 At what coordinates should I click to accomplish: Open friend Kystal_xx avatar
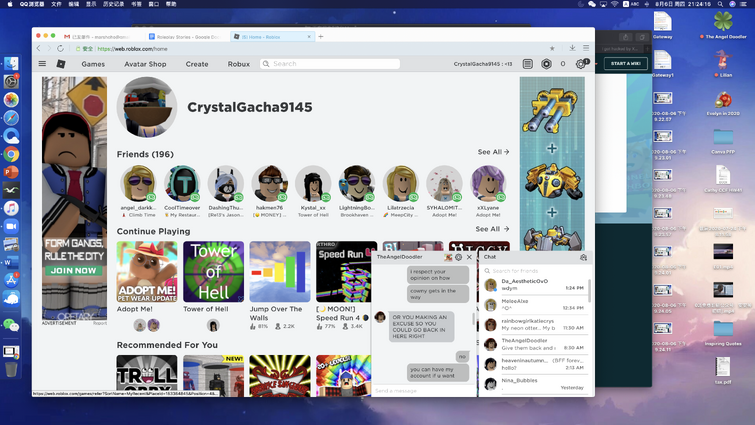tap(313, 183)
